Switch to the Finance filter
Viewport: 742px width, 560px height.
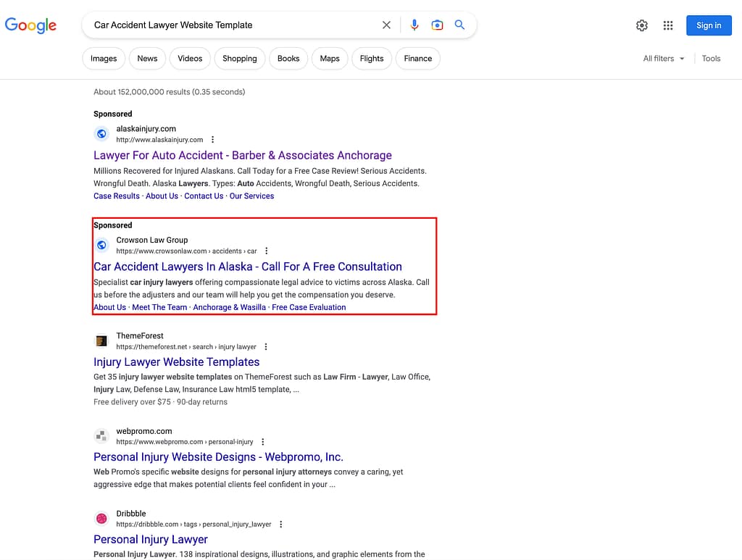(x=418, y=59)
